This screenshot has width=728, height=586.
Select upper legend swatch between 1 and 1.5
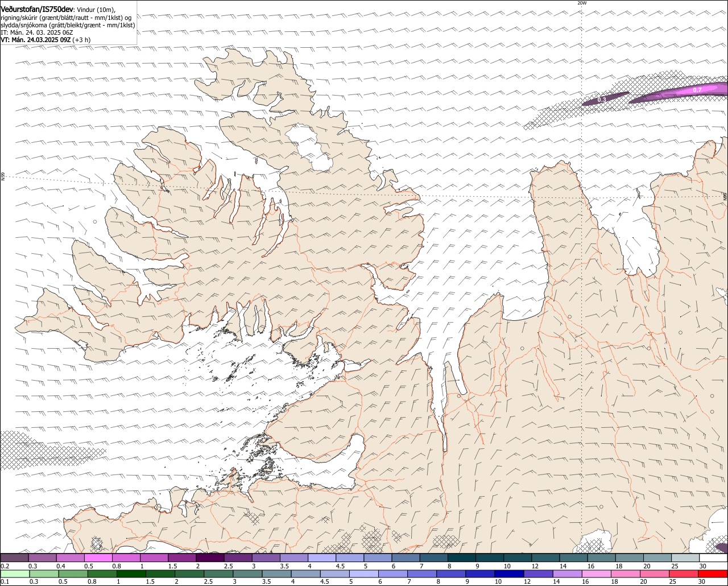click(154, 558)
